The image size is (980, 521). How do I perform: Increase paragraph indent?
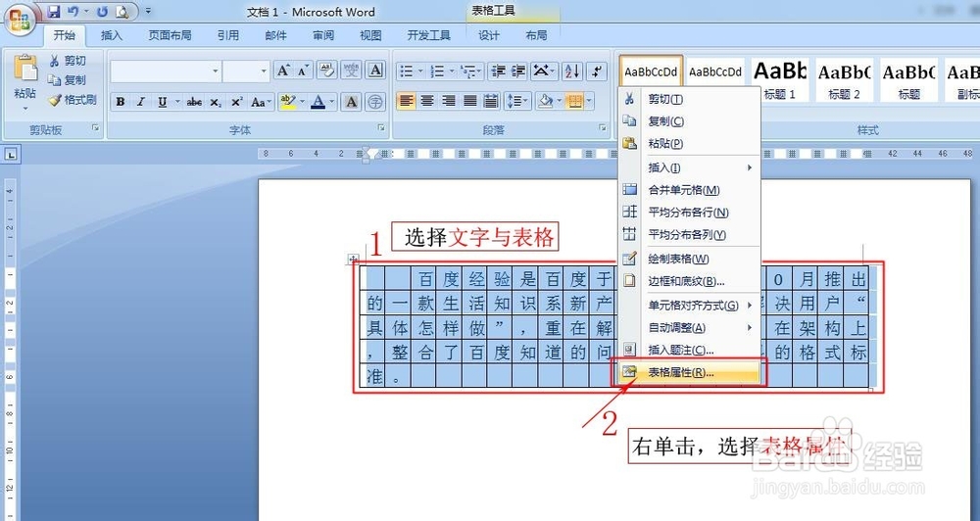coord(518,71)
